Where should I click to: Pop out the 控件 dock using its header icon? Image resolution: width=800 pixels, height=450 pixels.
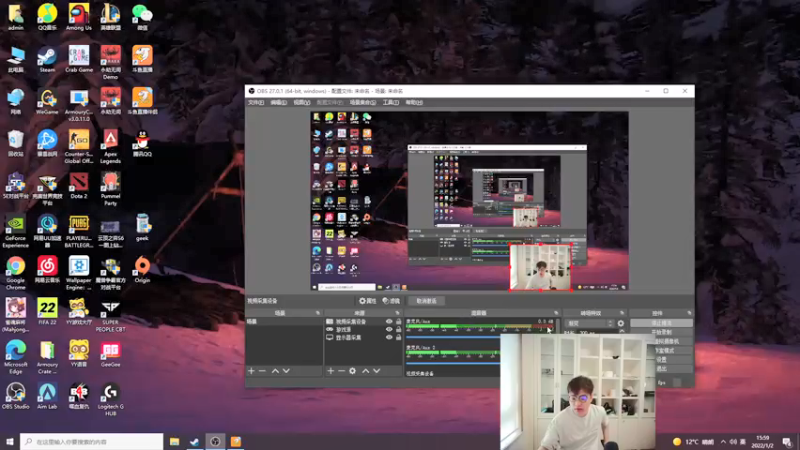[689, 313]
